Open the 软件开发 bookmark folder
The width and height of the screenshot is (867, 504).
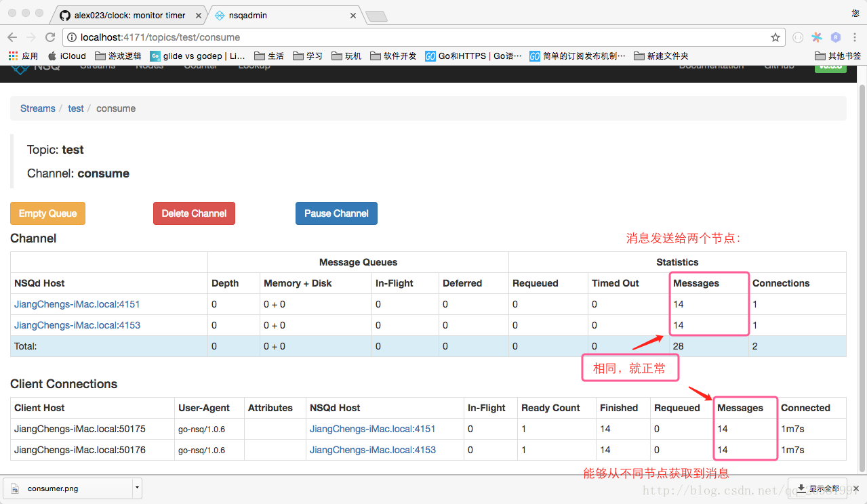click(x=393, y=56)
